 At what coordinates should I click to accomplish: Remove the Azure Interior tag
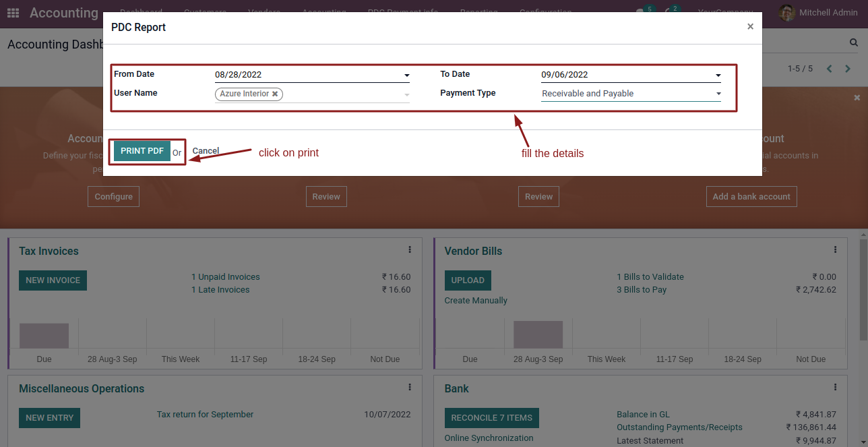[x=275, y=94]
